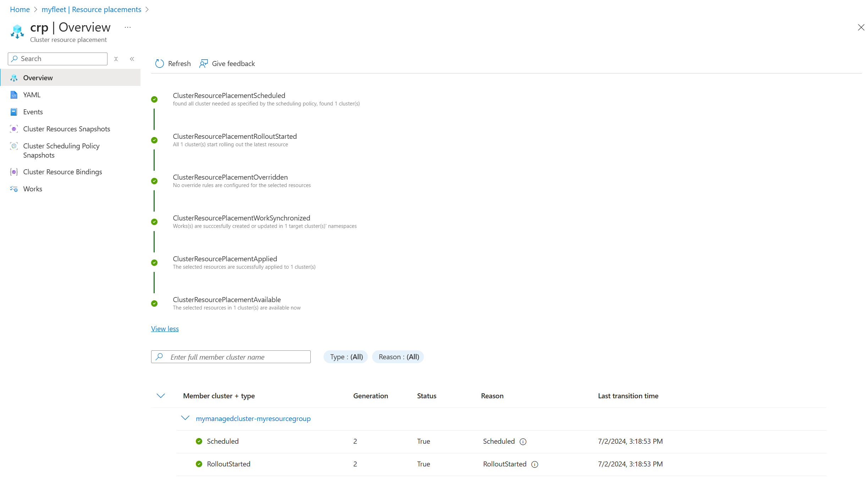Screen dimensions: 868x481
Task: Open the Type : (All) filter
Action: [x=346, y=357]
